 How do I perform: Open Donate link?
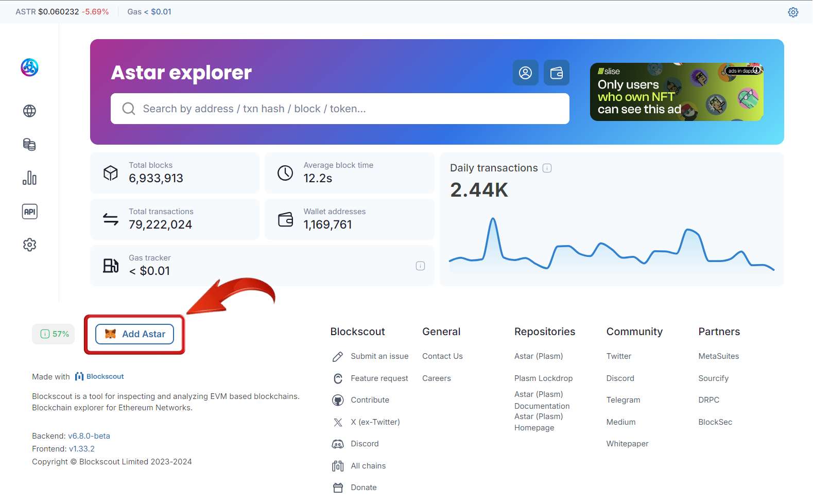click(364, 488)
